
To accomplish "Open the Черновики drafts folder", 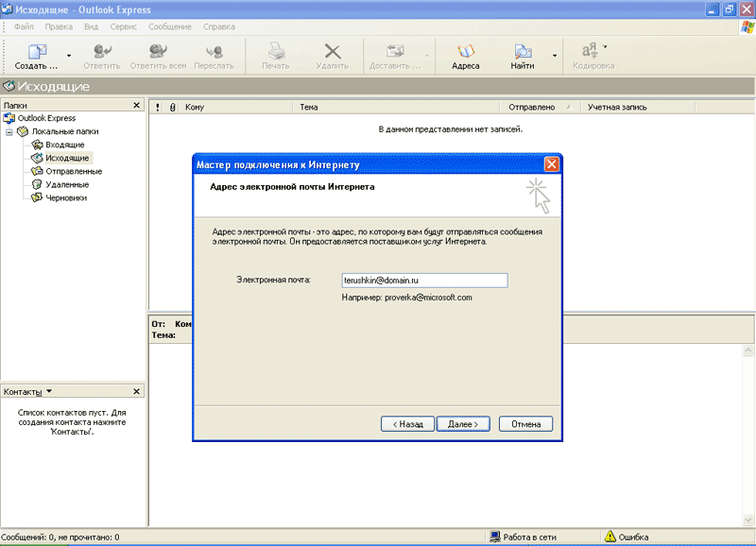I will (66, 198).
